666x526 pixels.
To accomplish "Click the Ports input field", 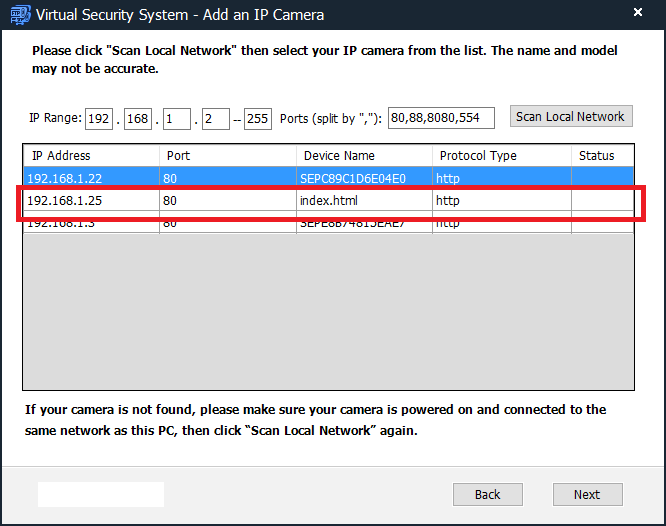I will coord(440,118).
